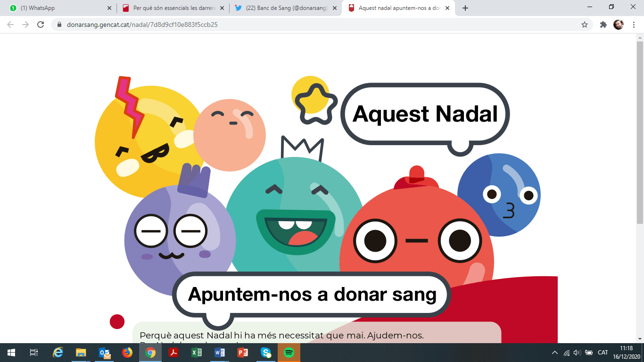The height and width of the screenshot is (362, 644).
Task: Click the vertical page scrollbar thumb
Action: tap(640, 132)
